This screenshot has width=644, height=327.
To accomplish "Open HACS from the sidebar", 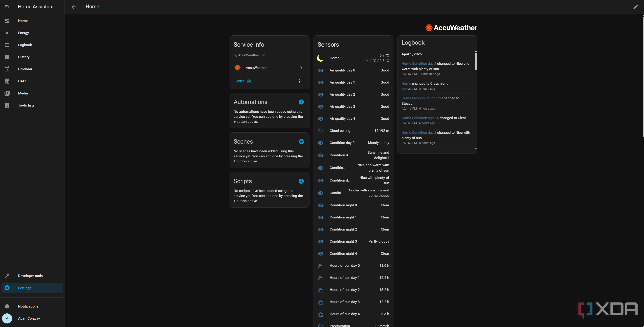I will [x=32, y=81].
